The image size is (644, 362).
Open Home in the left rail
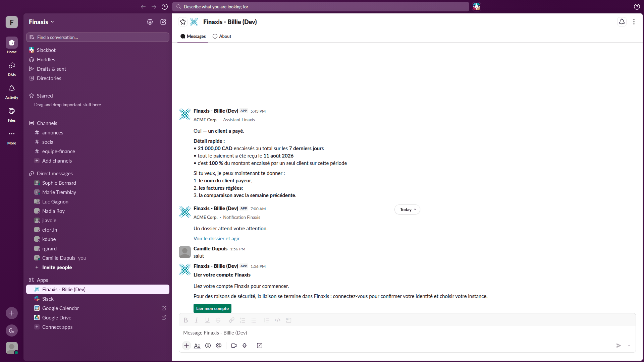(12, 45)
